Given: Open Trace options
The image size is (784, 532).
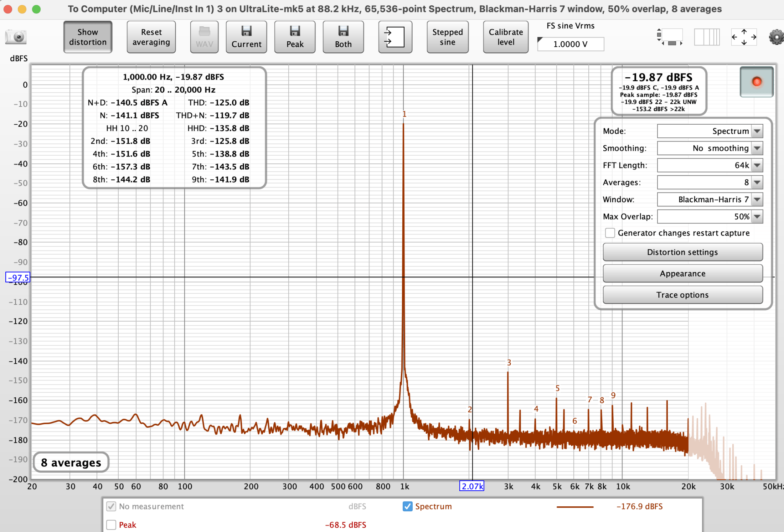Looking at the screenshot, I should (683, 295).
